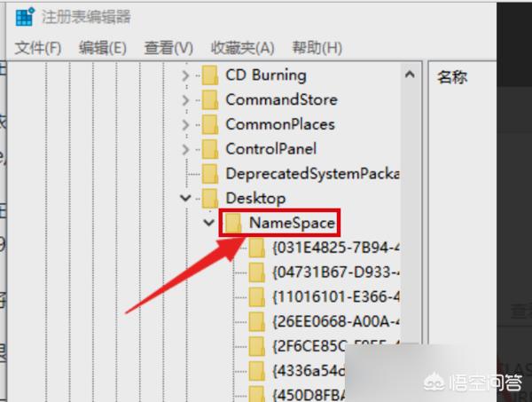Open the 查看(V) menu
Image resolution: width=532 pixels, height=402 pixels.
click(x=168, y=47)
